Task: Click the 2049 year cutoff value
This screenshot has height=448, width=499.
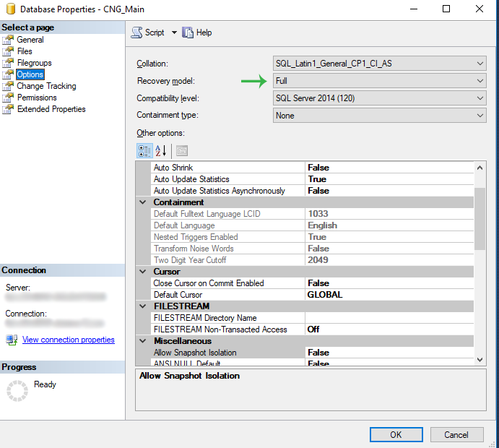Action: pos(318,260)
